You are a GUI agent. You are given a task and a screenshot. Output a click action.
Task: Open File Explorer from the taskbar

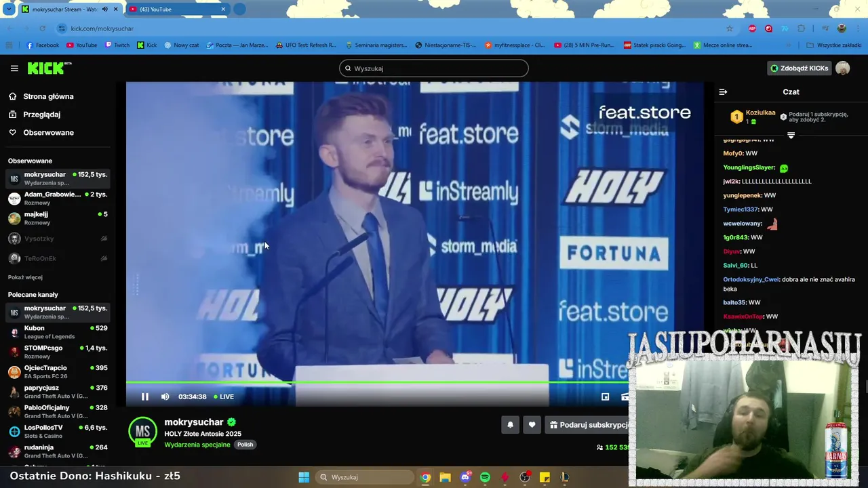(x=446, y=477)
